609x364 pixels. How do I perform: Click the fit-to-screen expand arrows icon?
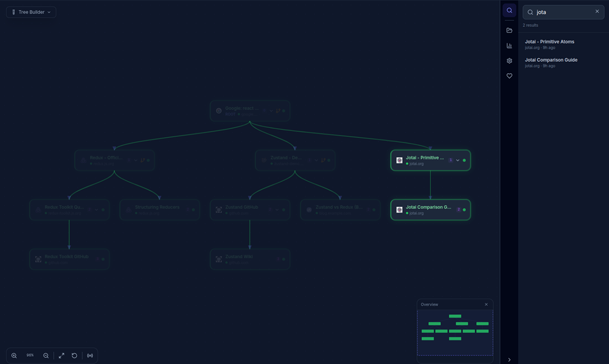[61, 355]
